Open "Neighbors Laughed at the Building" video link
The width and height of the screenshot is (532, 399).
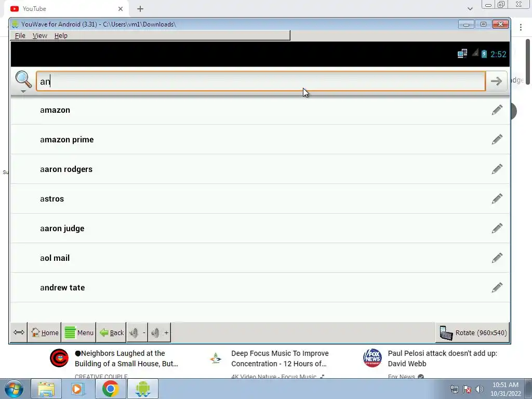(x=126, y=358)
